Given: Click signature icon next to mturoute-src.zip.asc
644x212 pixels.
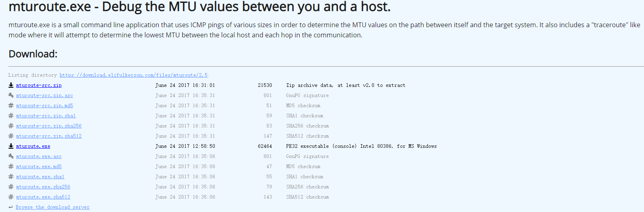Looking at the screenshot, I should pos(11,95).
